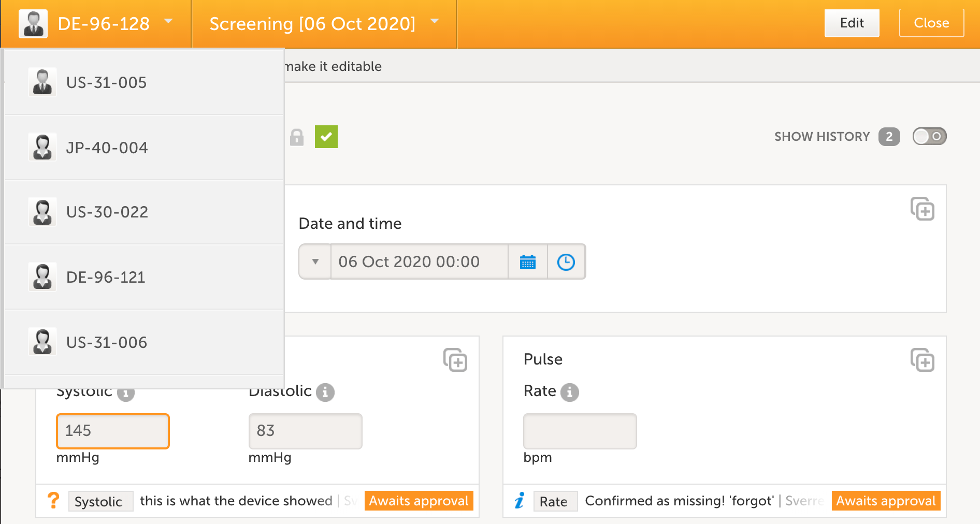The image size is (980, 524).
Task: Click the lock icon beside green checkmark
Action: coord(297,137)
